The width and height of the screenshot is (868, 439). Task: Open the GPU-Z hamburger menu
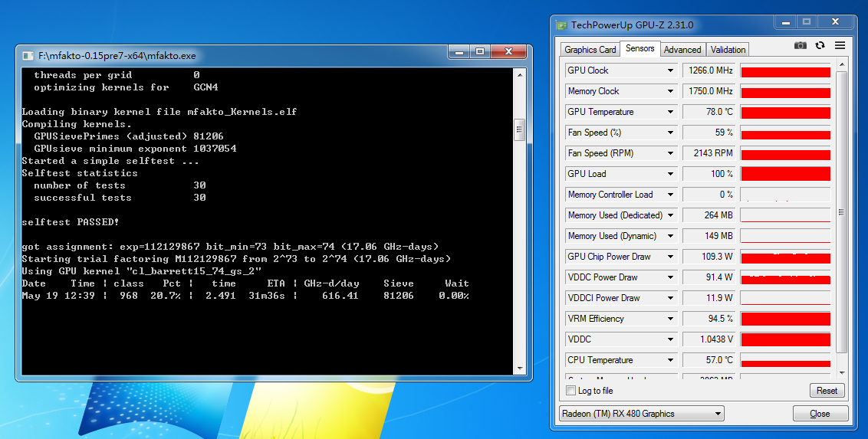point(840,45)
